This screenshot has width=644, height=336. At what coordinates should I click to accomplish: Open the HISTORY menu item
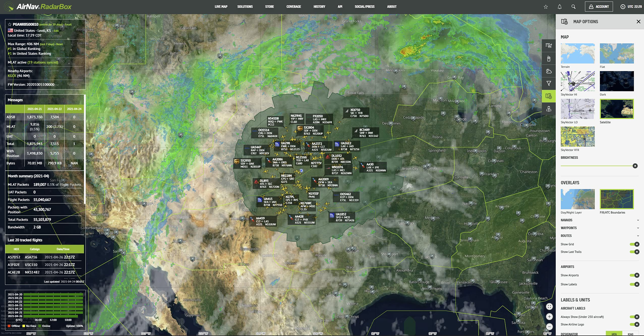pyautogui.click(x=319, y=7)
